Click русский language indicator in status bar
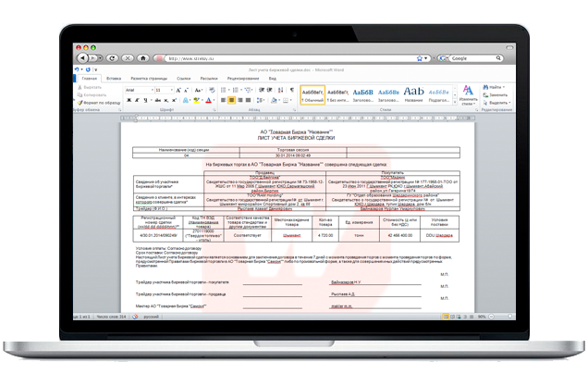The height and width of the screenshot is (386, 588). click(151, 317)
